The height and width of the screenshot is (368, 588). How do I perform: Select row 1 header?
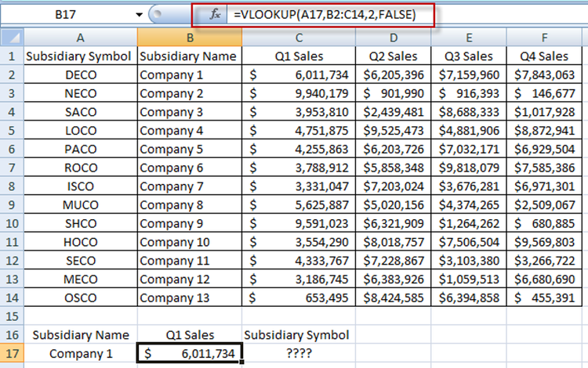13,56
